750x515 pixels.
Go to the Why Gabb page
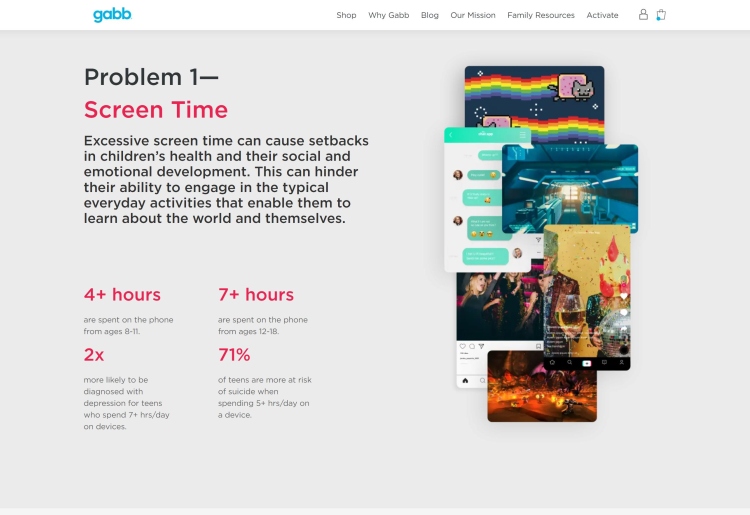(388, 15)
